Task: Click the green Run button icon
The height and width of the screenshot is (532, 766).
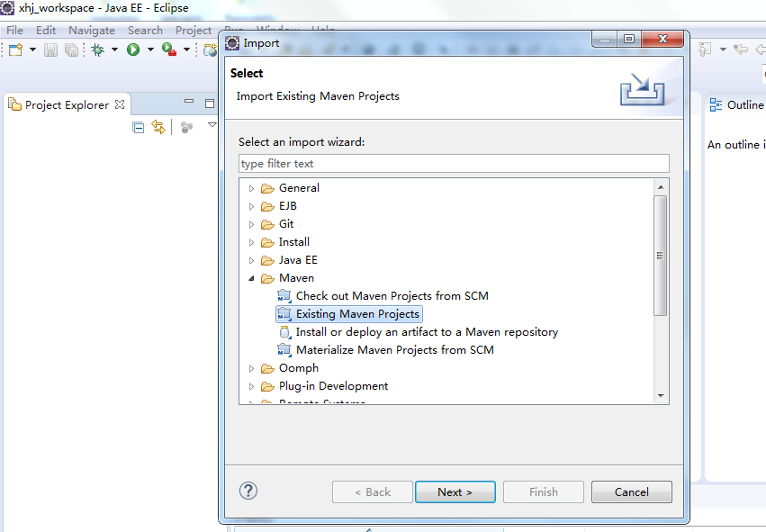Action: (x=133, y=50)
